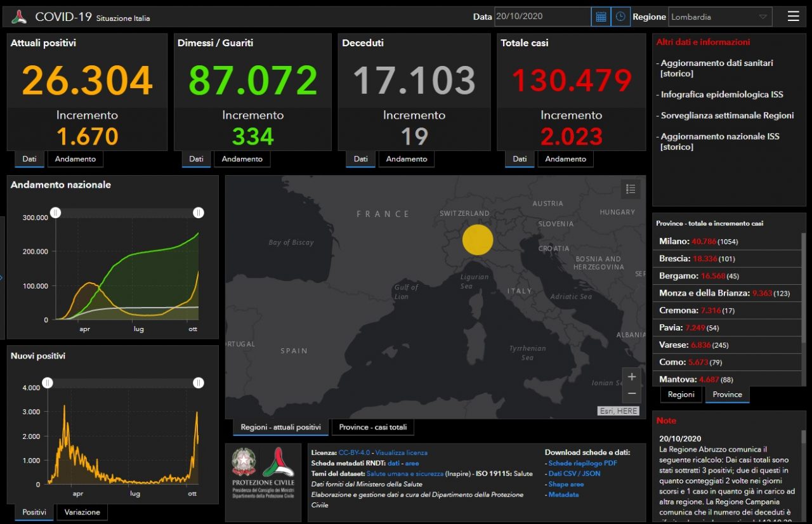Open the hamburger menu icon
Viewport: 812px width, 524px height.
click(793, 16)
